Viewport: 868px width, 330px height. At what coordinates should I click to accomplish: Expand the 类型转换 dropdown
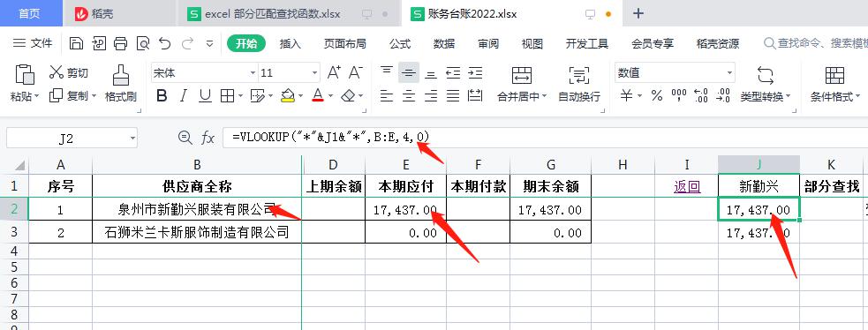tap(789, 97)
